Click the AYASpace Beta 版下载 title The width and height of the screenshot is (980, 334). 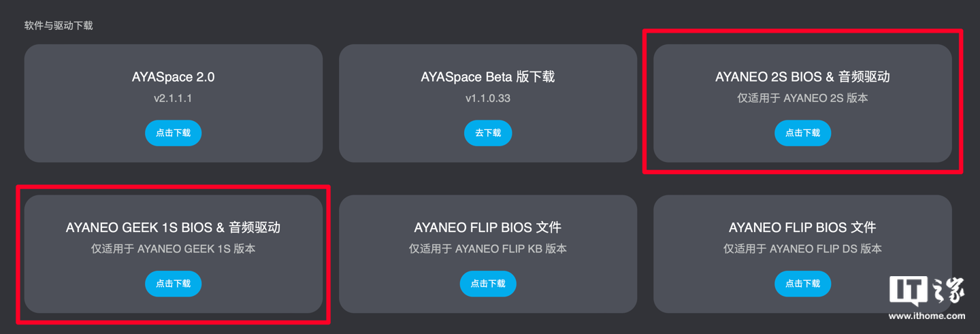(488, 77)
